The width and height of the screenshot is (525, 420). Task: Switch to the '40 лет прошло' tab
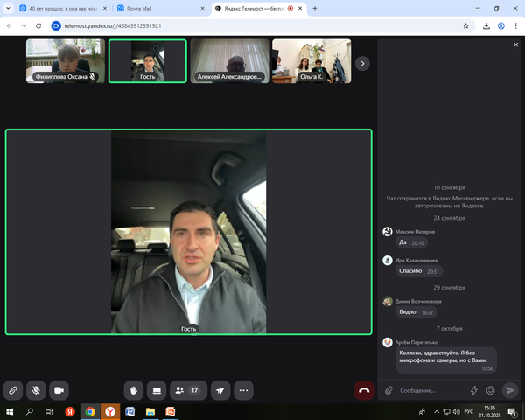coord(61,8)
